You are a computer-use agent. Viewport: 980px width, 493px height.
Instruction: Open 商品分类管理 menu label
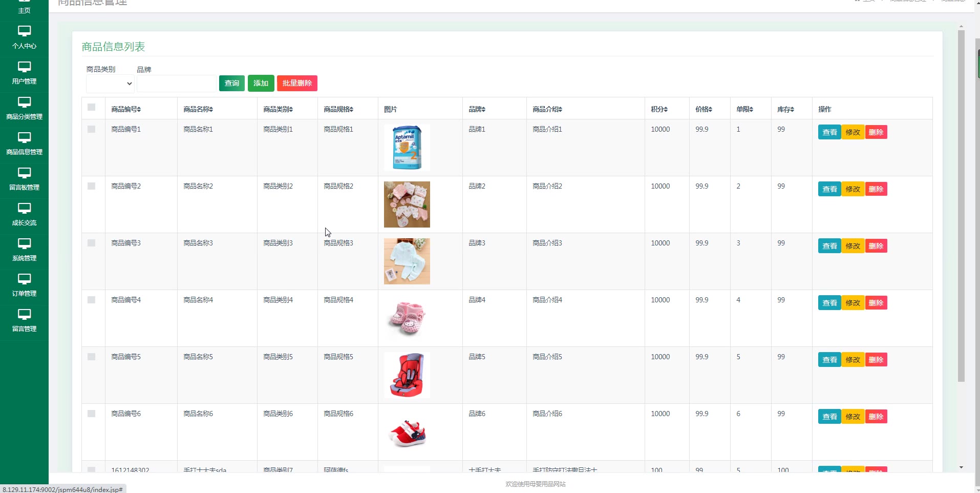pyautogui.click(x=24, y=117)
